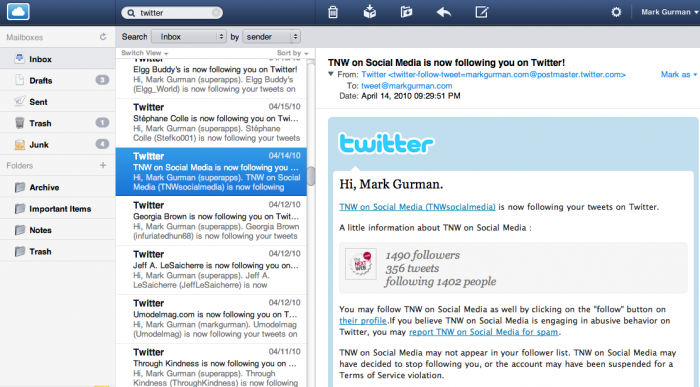Refresh mailboxes with the circular arrow
Viewport: 700px width, 387px height.
[103, 37]
